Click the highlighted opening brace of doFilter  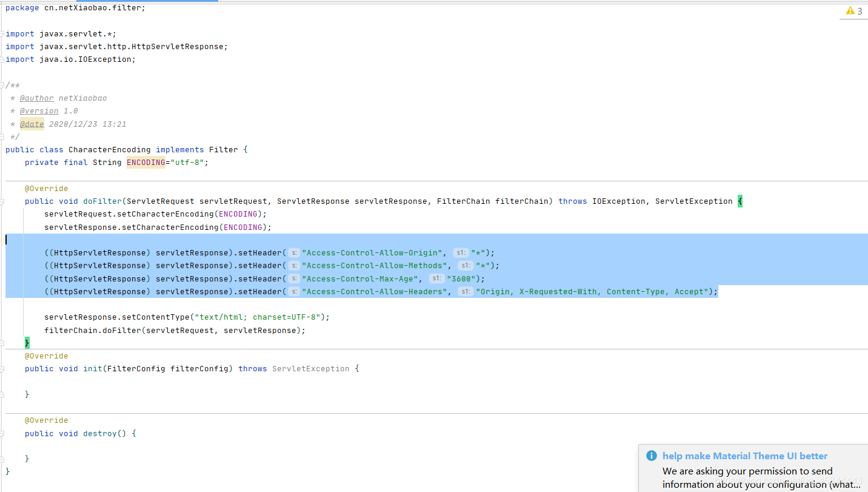click(740, 201)
